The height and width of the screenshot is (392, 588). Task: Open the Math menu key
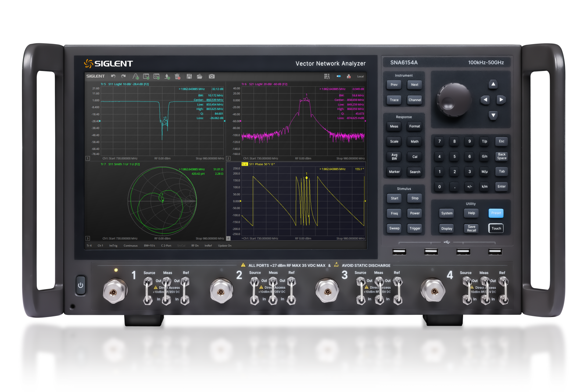pos(415,141)
